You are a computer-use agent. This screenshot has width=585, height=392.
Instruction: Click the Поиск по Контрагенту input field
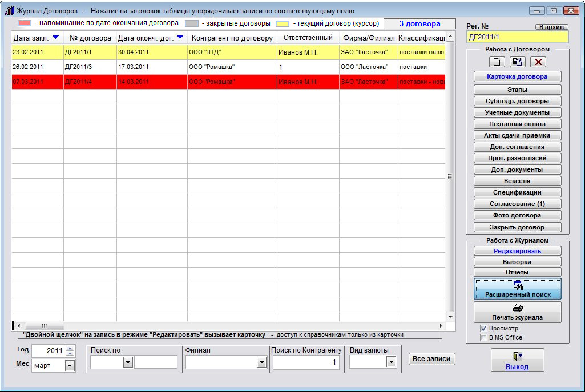(x=306, y=362)
